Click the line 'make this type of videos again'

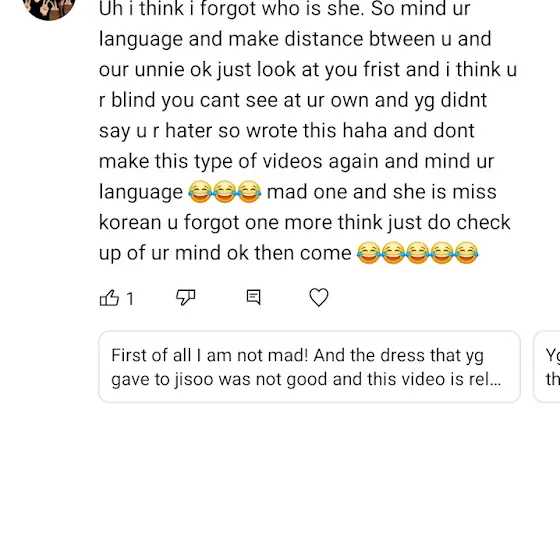(296, 161)
